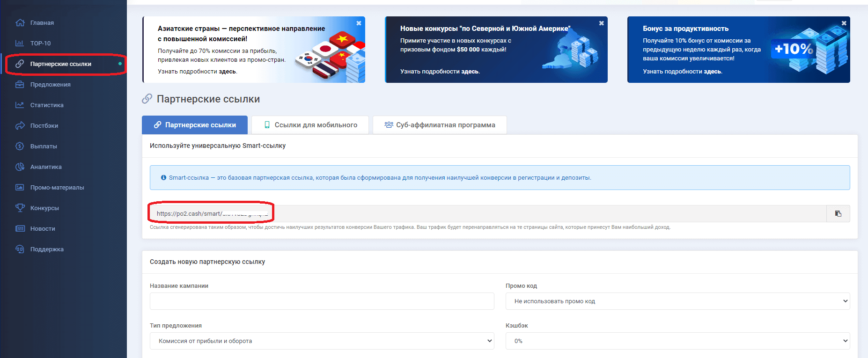Click the Аналитика pie chart icon
Screen dimensions: 868x358
(20, 167)
